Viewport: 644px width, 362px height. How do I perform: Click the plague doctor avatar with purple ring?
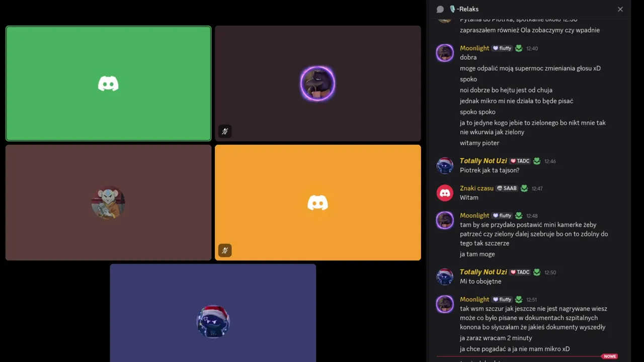click(317, 83)
